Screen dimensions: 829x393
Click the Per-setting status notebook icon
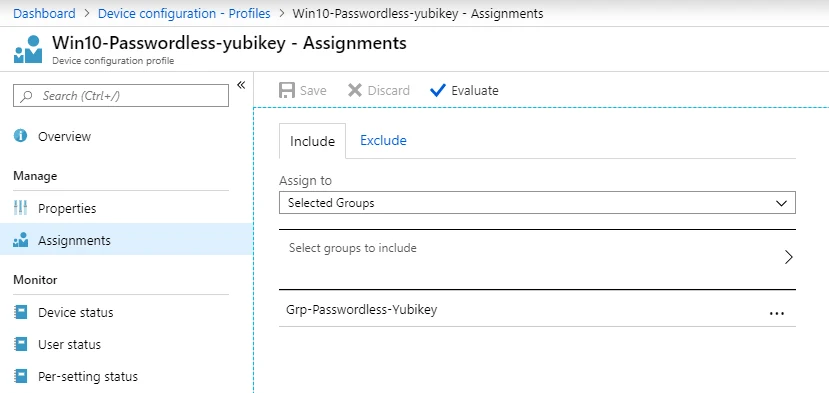point(21,377)
